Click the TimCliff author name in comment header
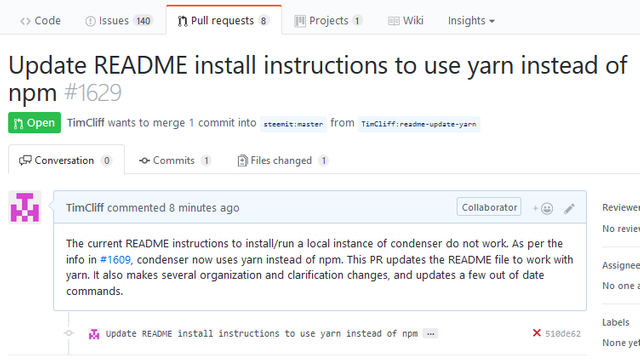 point(85,208)
